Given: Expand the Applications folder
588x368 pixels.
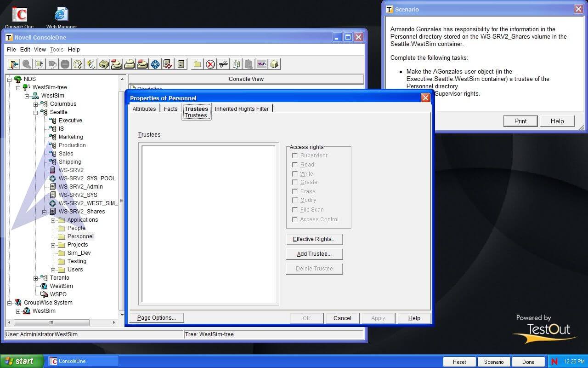Looking at the screenshot, I should [53, 220].
